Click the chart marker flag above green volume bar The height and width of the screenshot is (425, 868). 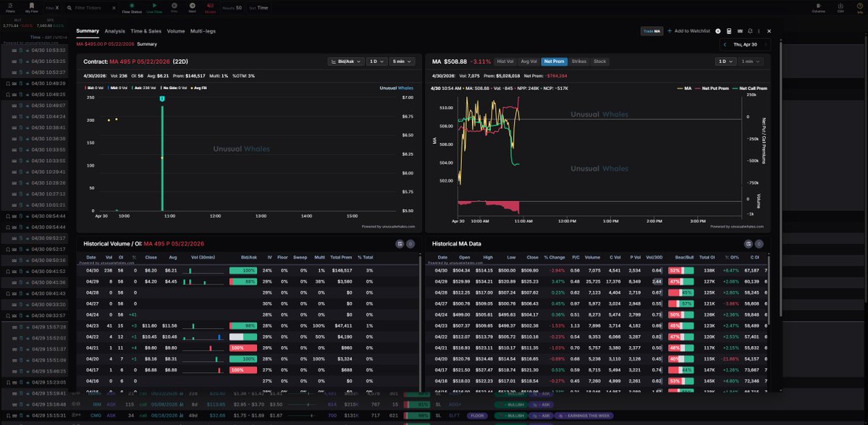(x=162, y=98)
